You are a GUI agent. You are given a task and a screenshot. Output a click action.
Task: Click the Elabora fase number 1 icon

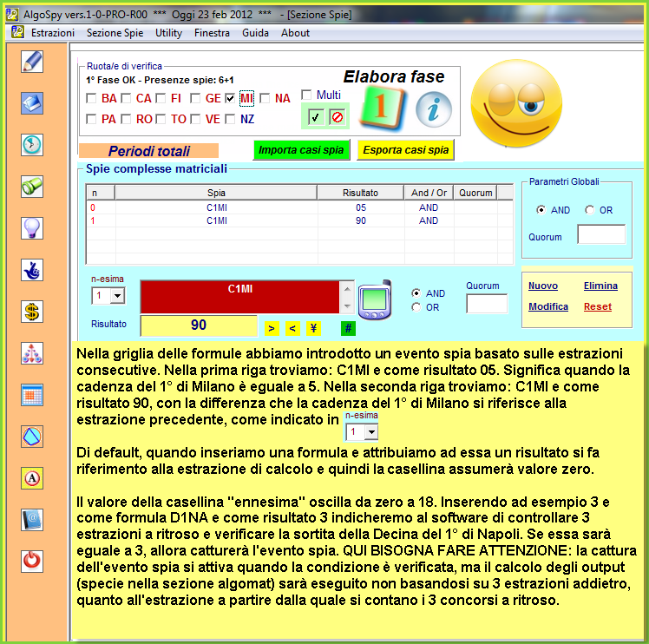pos(383,108)
